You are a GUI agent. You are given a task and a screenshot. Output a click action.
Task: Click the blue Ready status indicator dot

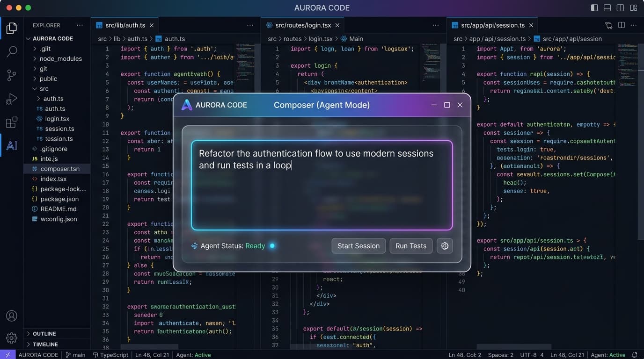click(272, 246)
